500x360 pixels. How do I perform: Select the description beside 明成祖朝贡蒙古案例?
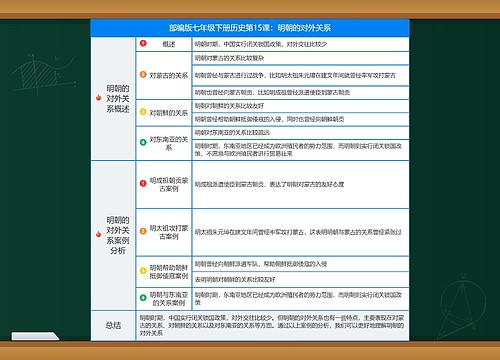[x=301, y=184]
